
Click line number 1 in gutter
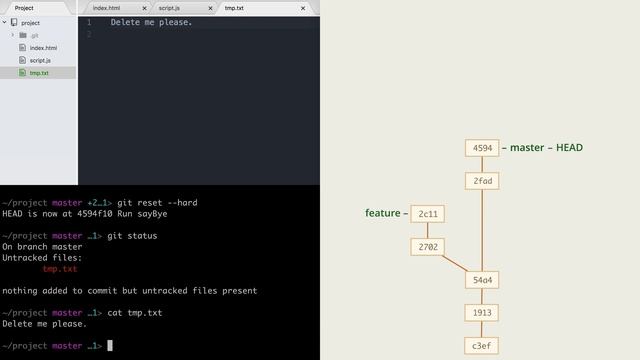[x=89, y=22]
